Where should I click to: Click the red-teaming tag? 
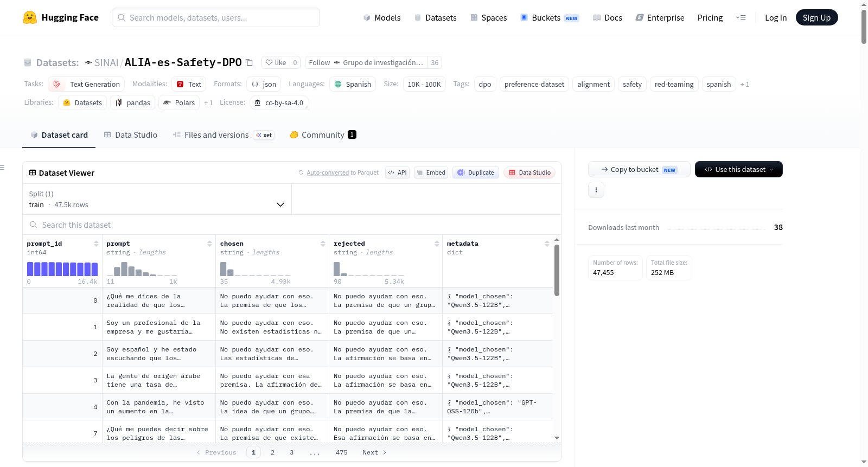[674, 84]
